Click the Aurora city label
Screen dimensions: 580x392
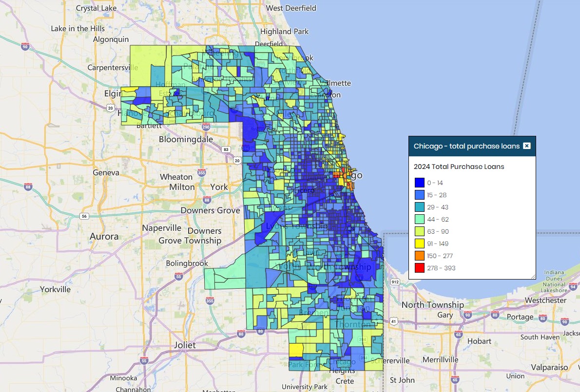[104, 237]
